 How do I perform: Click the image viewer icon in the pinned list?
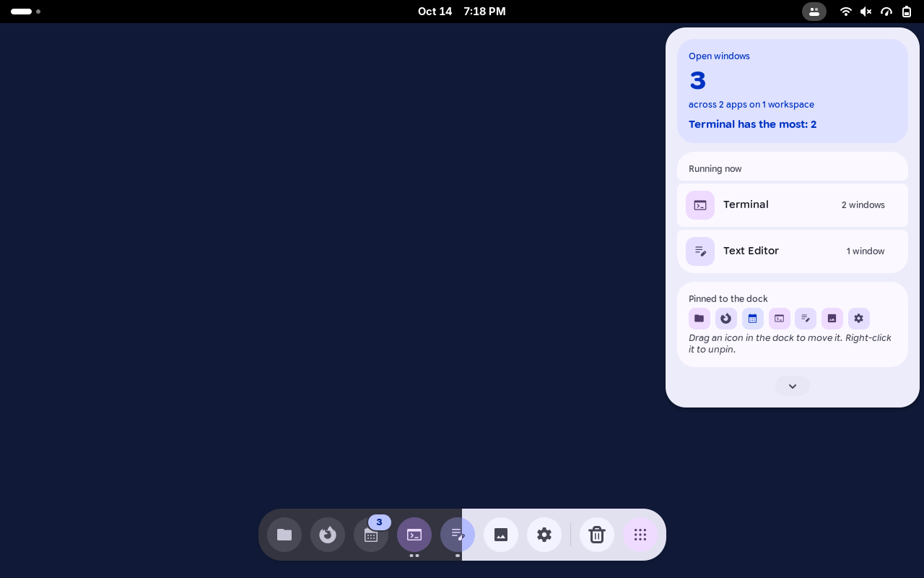point(832,319)
